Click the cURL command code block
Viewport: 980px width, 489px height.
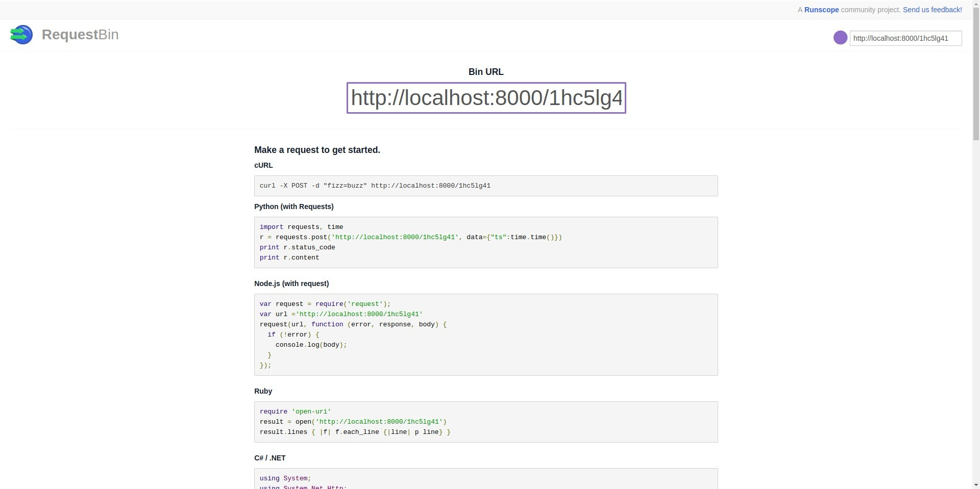pyautogui.click(x=485, y=186)
